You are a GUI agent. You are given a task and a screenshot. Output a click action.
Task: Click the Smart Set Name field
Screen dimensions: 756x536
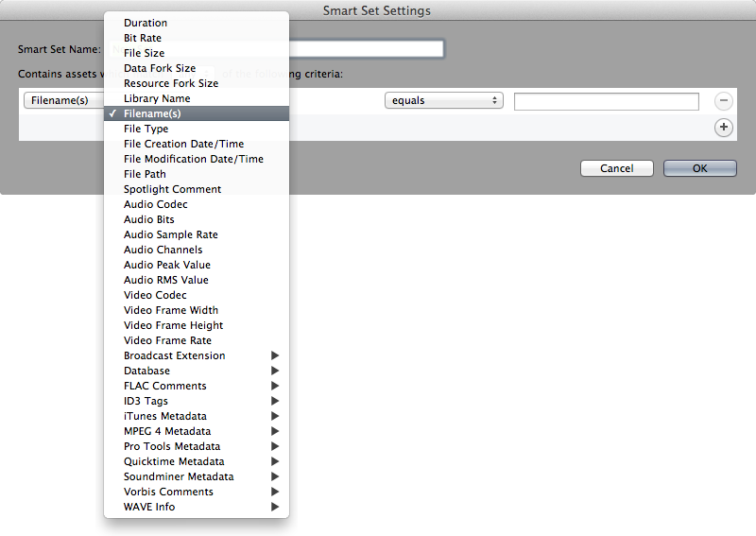(367, 49)
